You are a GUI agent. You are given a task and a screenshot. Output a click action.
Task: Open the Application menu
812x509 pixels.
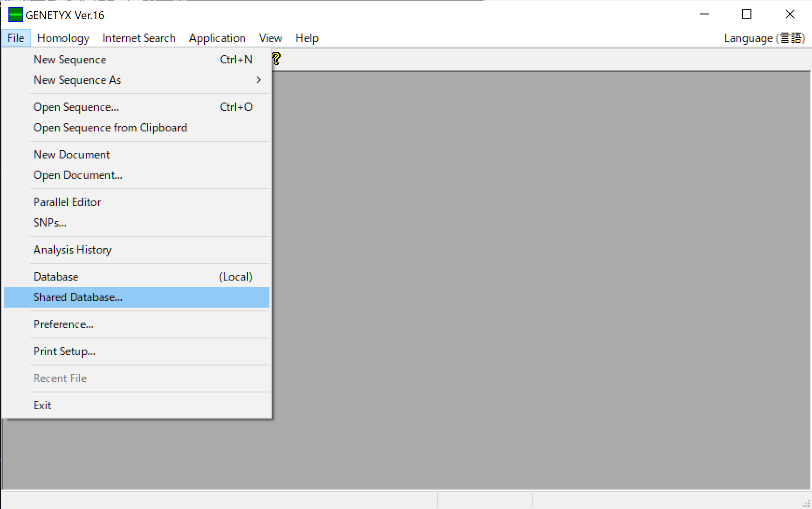click(217, 38)
